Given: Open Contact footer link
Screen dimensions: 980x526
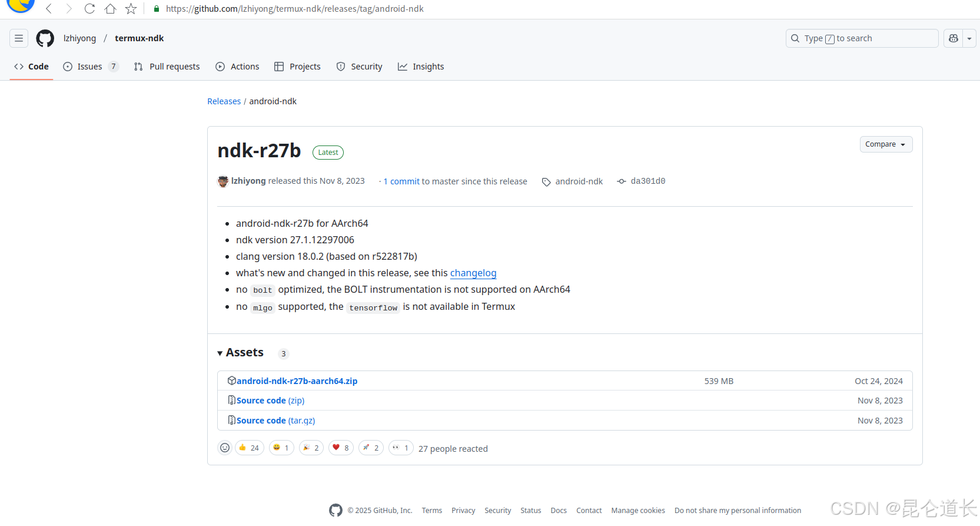Looking at the screenshot, I should click(589, 511).
